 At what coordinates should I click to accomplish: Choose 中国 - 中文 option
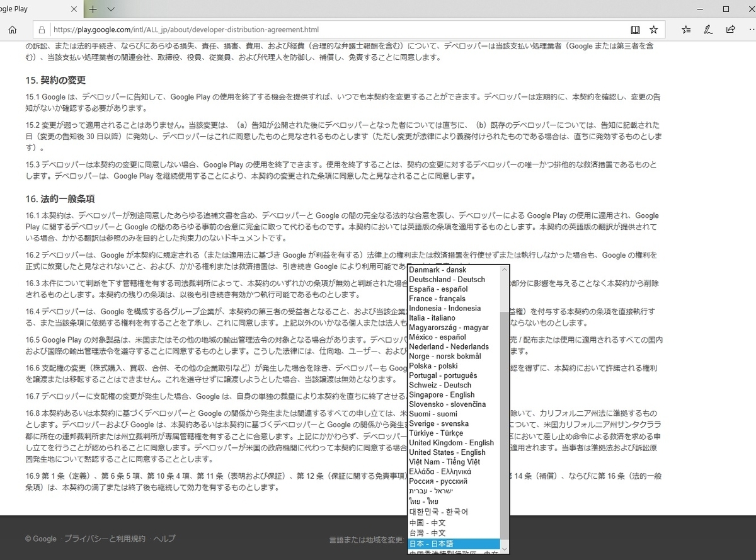coord(454,522)
